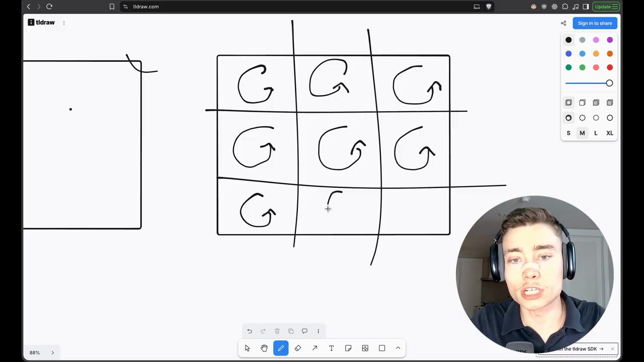The height and width of the screenshot is (362, 644).
Task: Undo the last stroke
Action: tap(250, 331)
